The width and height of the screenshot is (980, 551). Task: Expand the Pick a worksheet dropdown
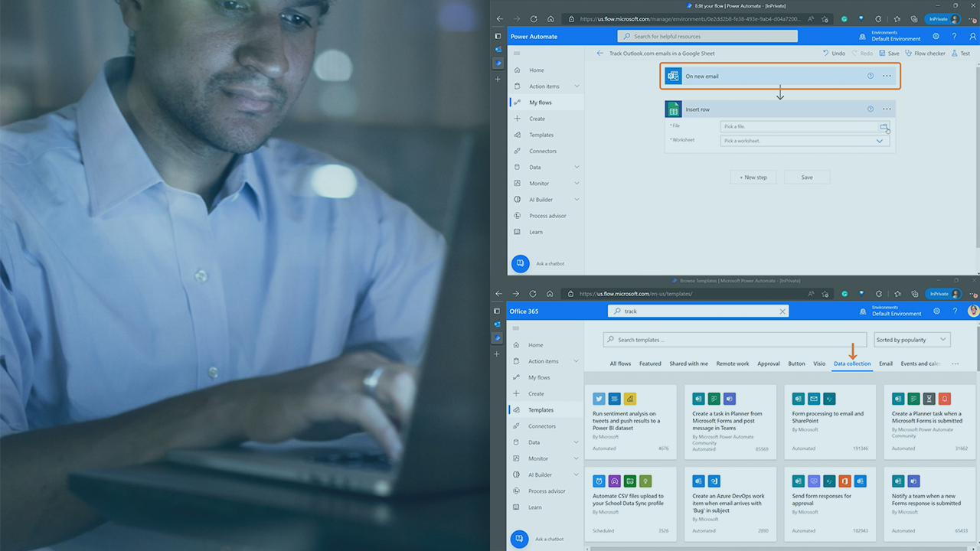(880, 141)
